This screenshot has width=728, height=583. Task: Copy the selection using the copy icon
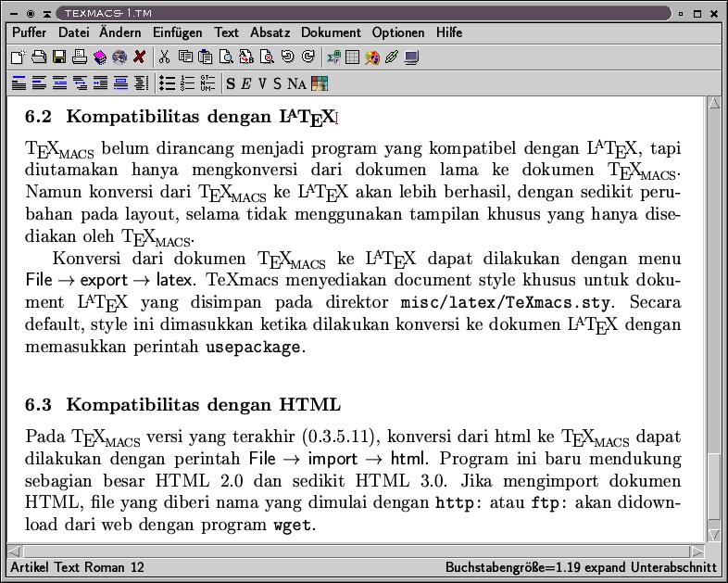(x=185, y=57)
